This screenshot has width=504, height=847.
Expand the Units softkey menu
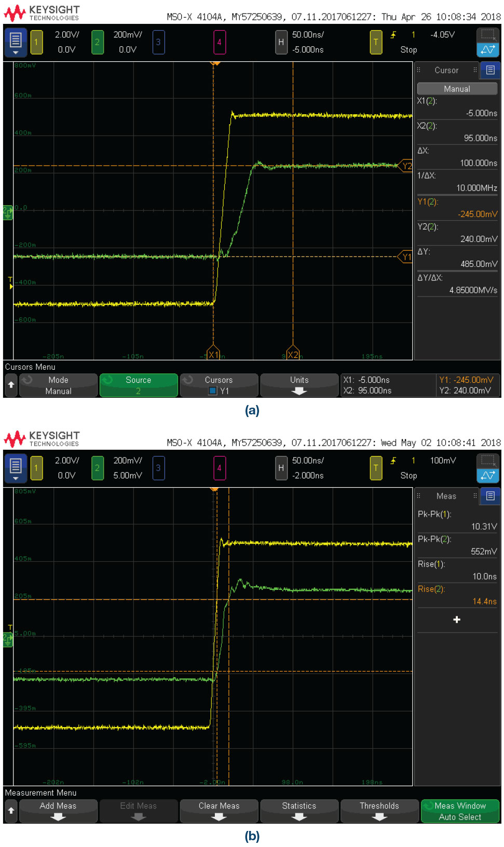(299, 385)
